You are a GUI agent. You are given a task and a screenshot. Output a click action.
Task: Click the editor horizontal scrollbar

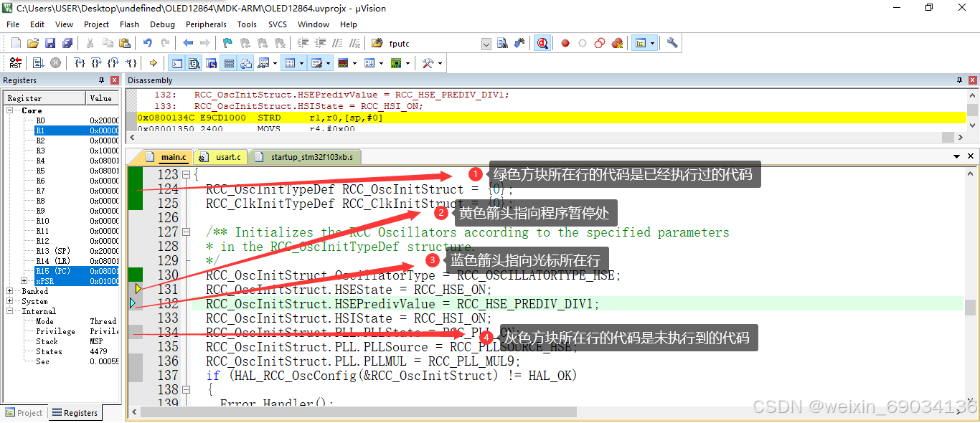tap(359, 412)
